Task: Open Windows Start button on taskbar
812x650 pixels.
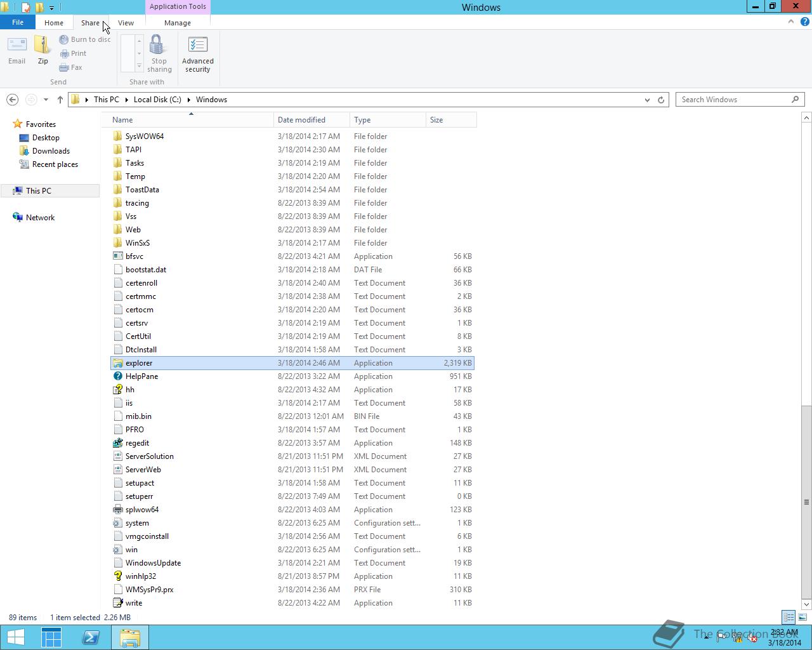Action: click(x=15, y=637)
